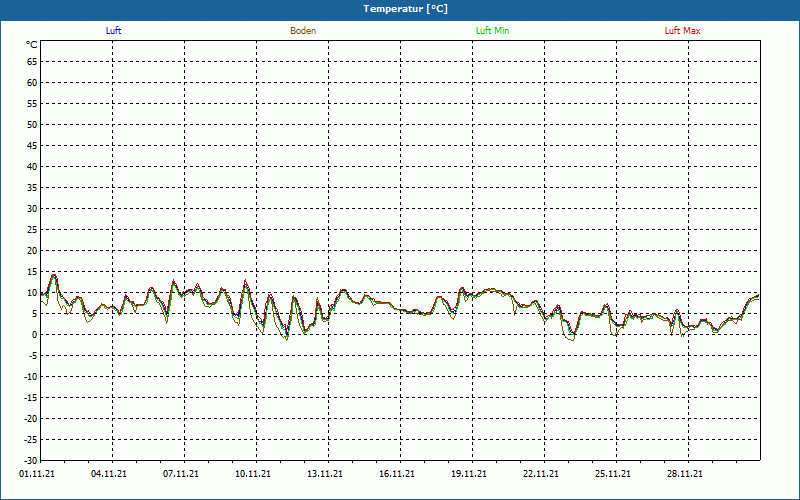Click the date label 28.11.21

click(x=684, y=474)
